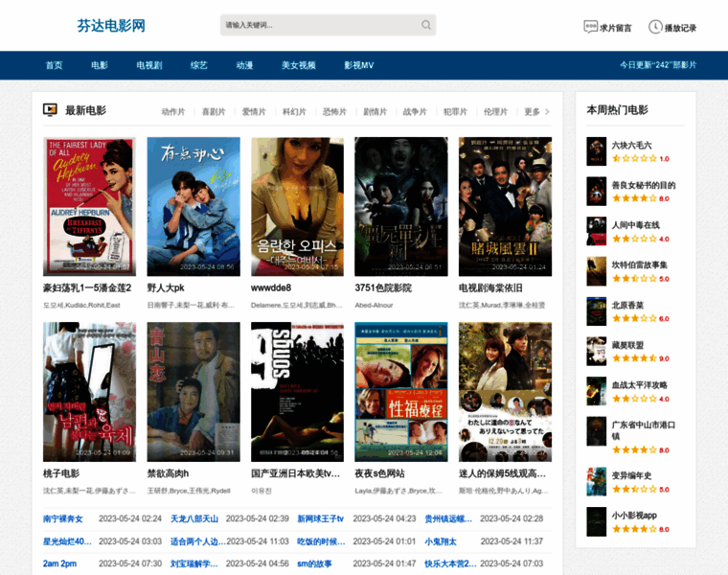Open the 求片留言 message icon
728x575 pixels.
(x=590, y=27)
